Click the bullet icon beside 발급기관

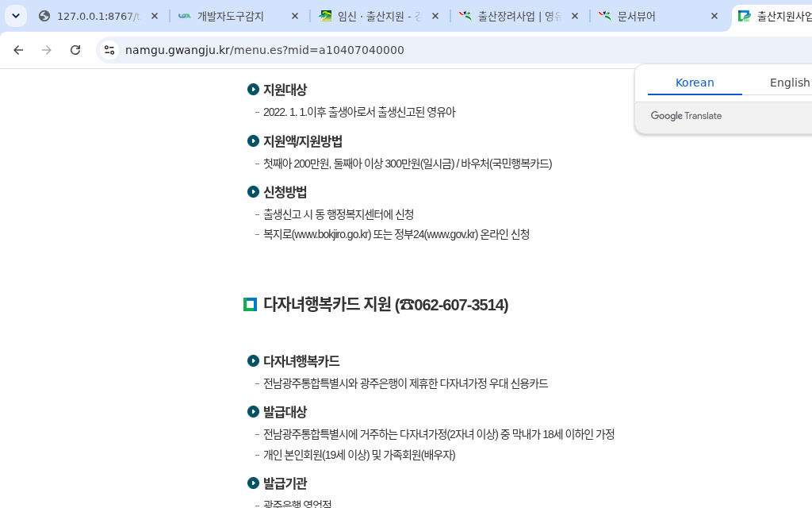253,483
